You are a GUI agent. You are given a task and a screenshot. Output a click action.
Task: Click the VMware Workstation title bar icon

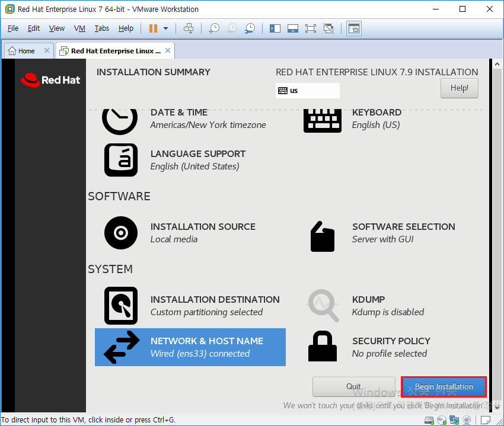(10, 9)
